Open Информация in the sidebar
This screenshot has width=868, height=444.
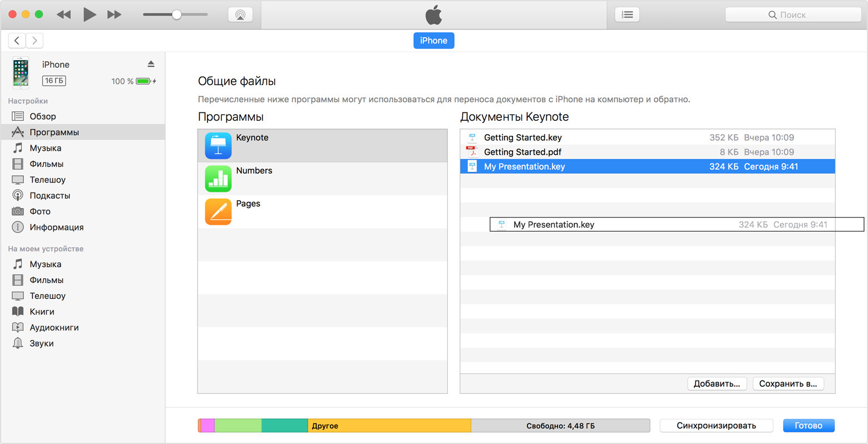83,228
